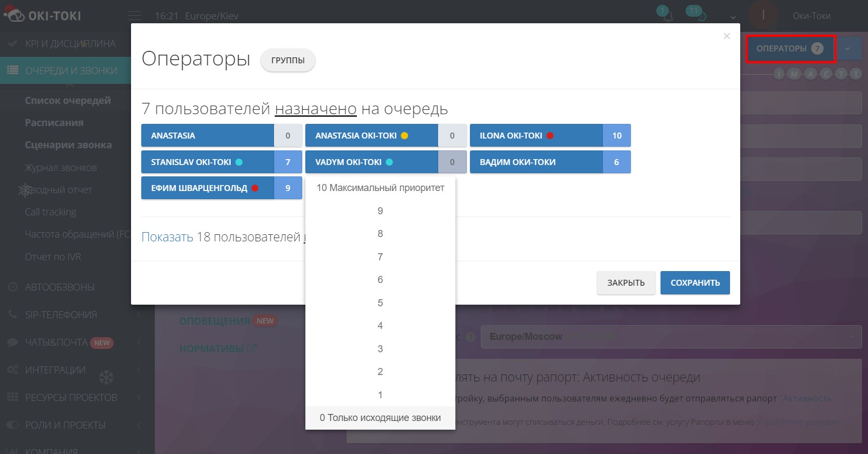
Task: Open priority dropdown for Stanislav Oki-Toki
Action: 288,162
